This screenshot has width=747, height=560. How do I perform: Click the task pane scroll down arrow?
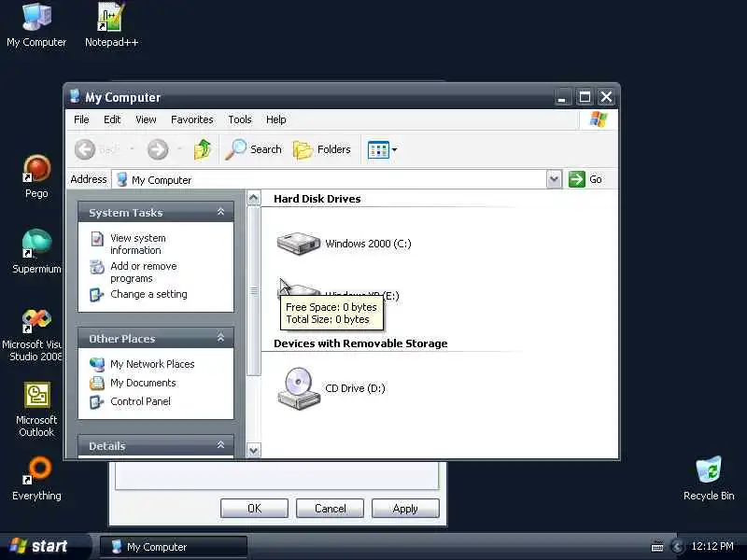pyautogui.click(x=254, y=450)
